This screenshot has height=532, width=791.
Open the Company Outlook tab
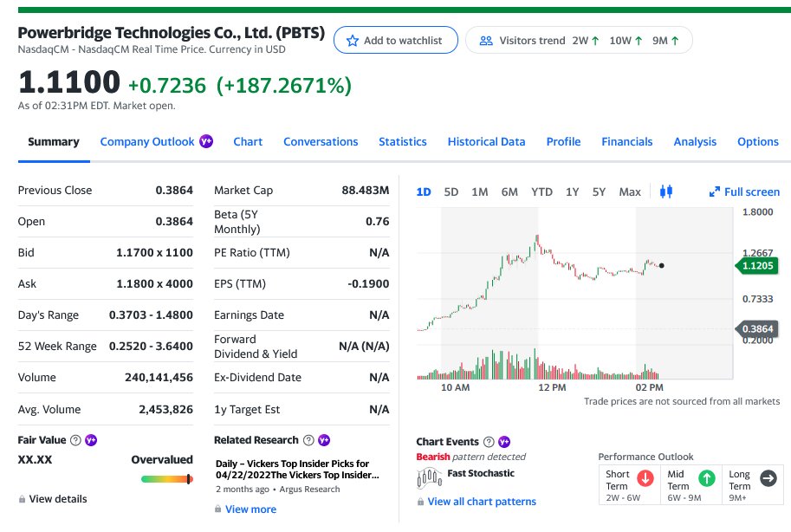coord(146,142)
